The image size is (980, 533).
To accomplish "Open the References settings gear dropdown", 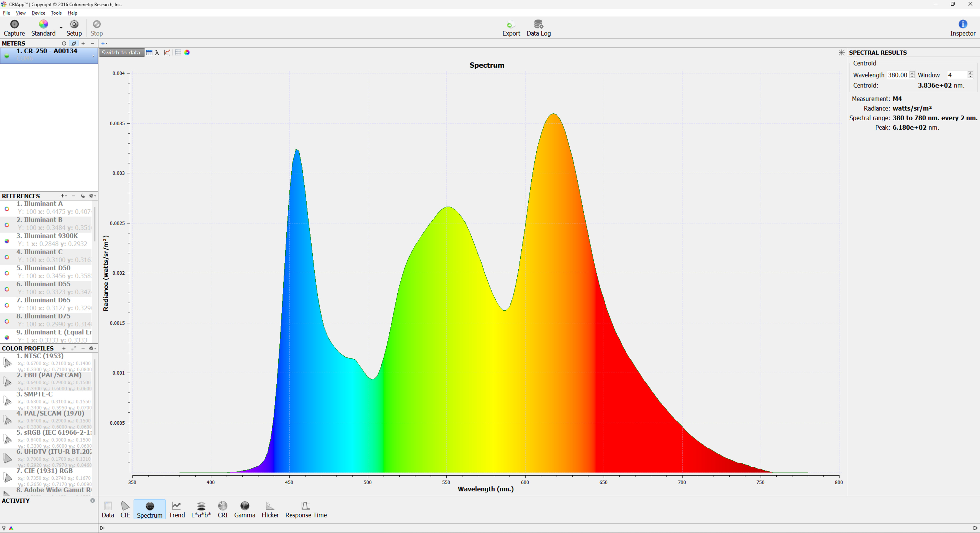I will click(92, 196).
